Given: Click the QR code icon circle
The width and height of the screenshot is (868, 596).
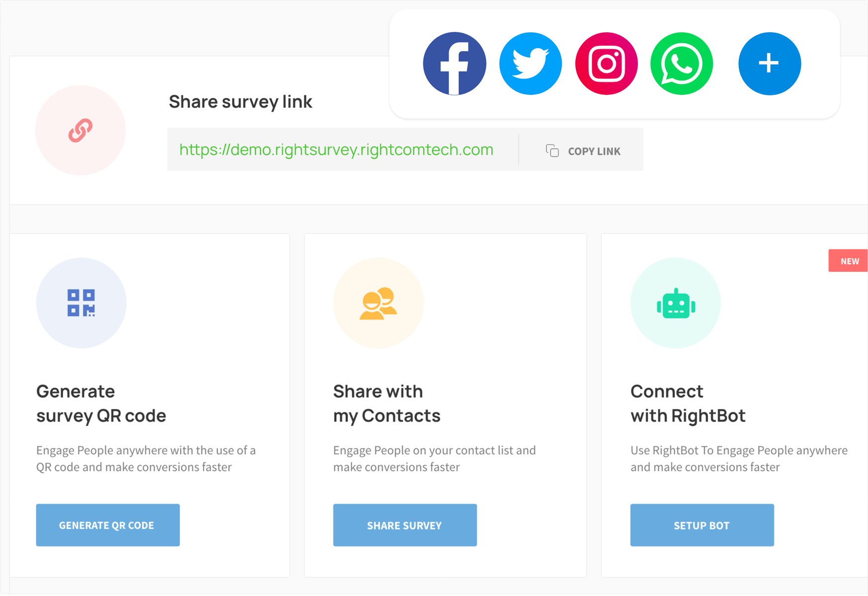Looking at the screenshot, I should [81, 302].
